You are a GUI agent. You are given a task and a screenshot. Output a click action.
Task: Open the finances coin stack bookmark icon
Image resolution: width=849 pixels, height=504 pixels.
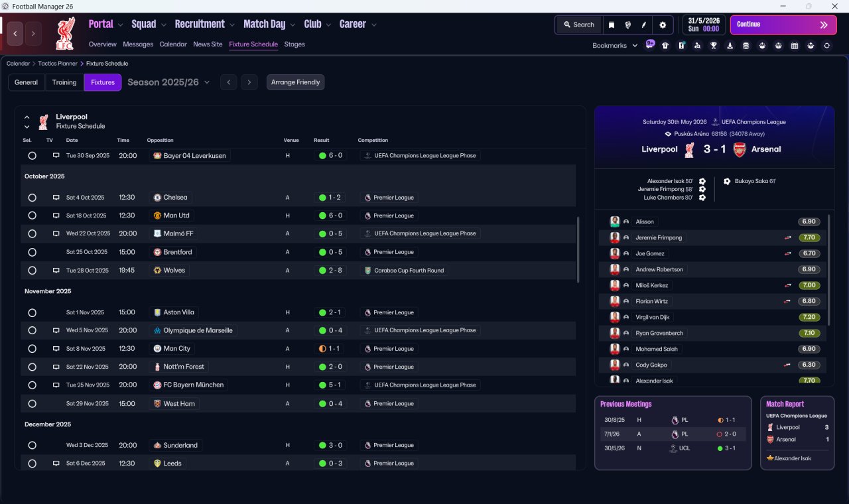tap(746, 46)
